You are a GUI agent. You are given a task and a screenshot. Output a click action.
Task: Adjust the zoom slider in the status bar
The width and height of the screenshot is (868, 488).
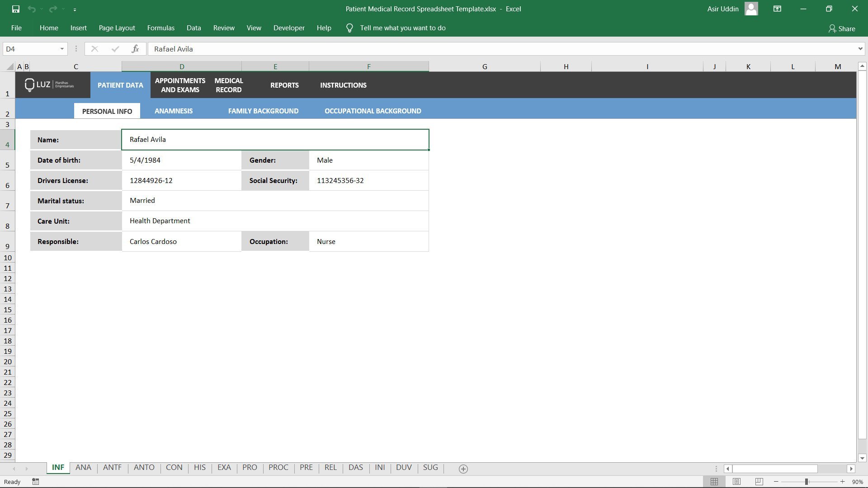pos(806,482)
